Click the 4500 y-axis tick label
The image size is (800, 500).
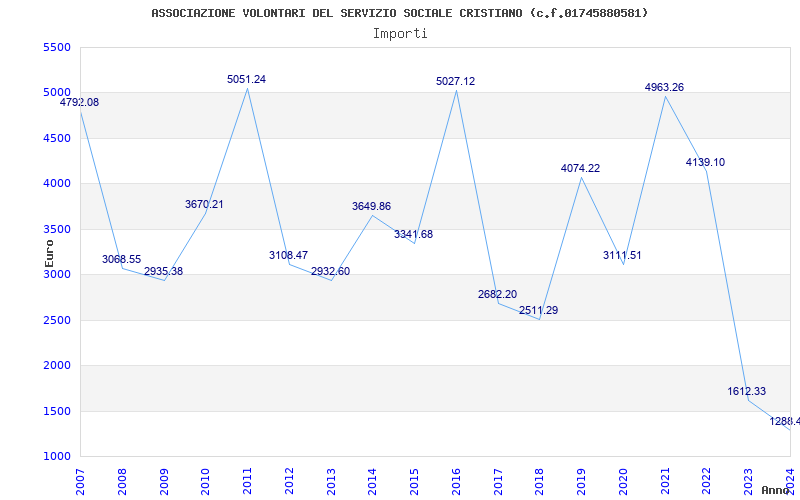point(57,138)
